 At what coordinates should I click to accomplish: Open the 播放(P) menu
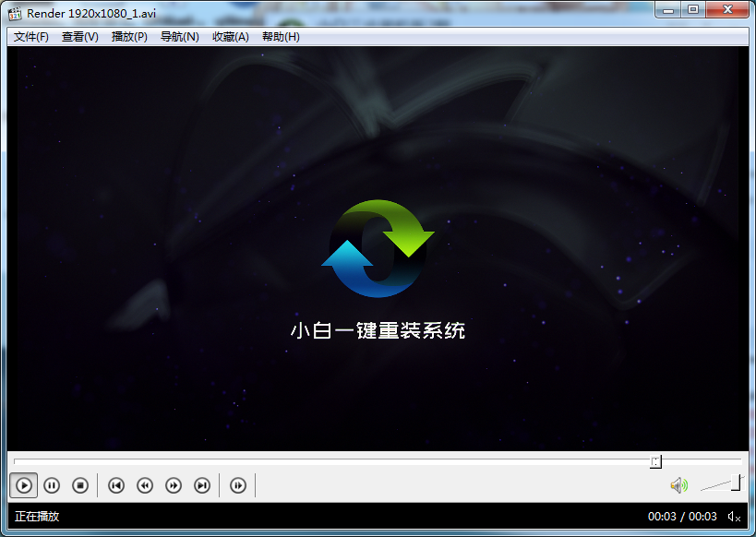pyautogui.click(x=129, y=37)
